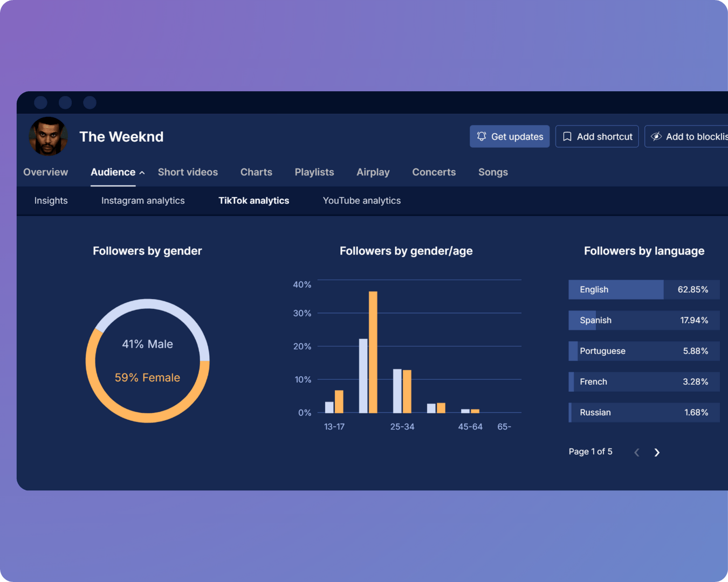728x582 pixels.
Task: Click the bell icon in Get updates
Action: [x=482, y=136]
